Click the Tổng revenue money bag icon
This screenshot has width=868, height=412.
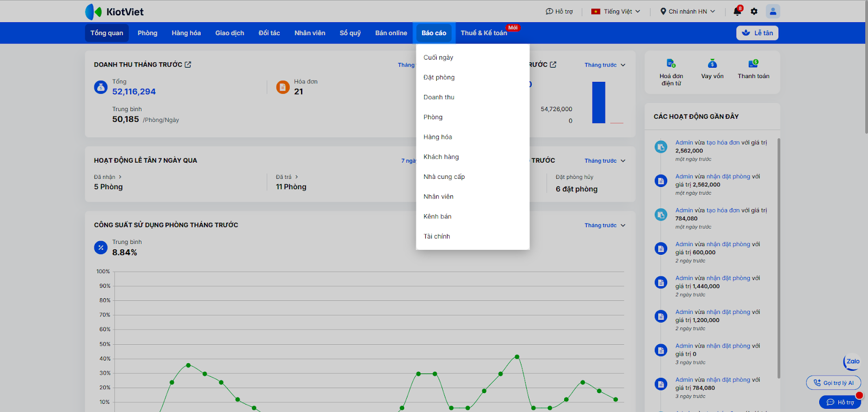(x=101, y=87)
